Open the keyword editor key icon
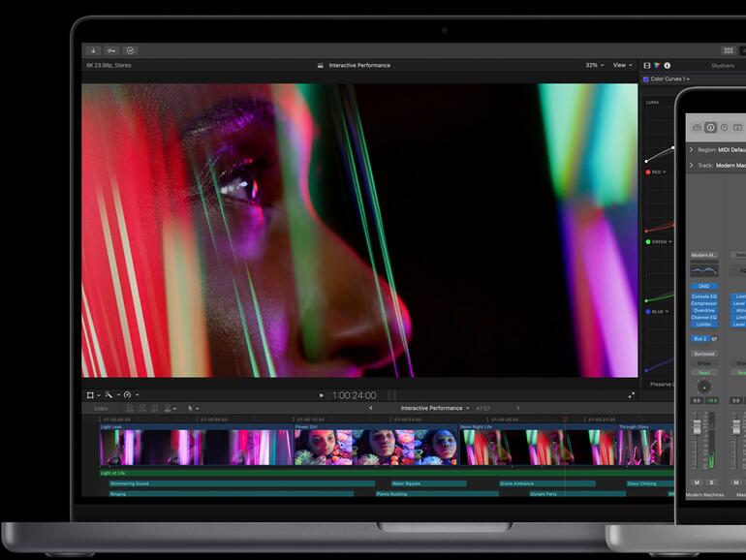Screen dimensions: 746x560 [x=112, y=50]
